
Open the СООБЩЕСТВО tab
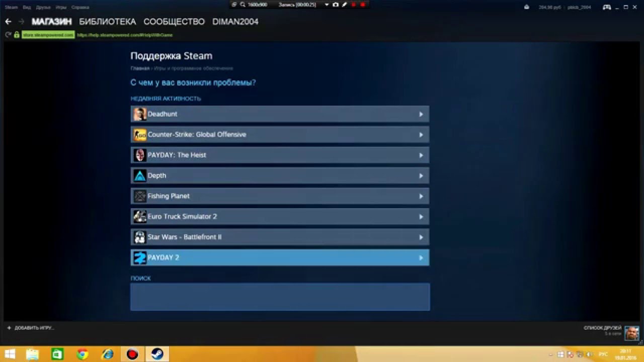tap(174, 22)
